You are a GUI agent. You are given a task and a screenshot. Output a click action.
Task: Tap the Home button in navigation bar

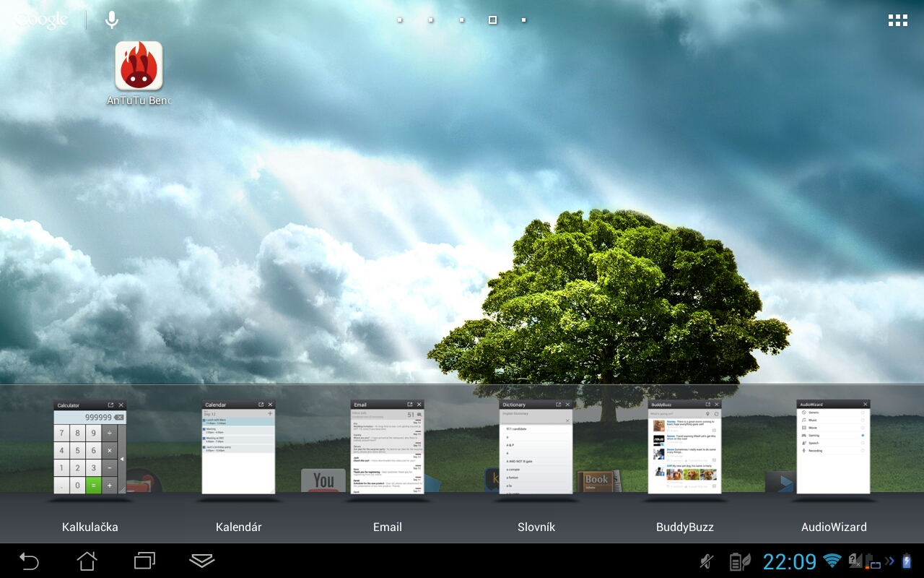pyautogui.click(x=87, y=561)
